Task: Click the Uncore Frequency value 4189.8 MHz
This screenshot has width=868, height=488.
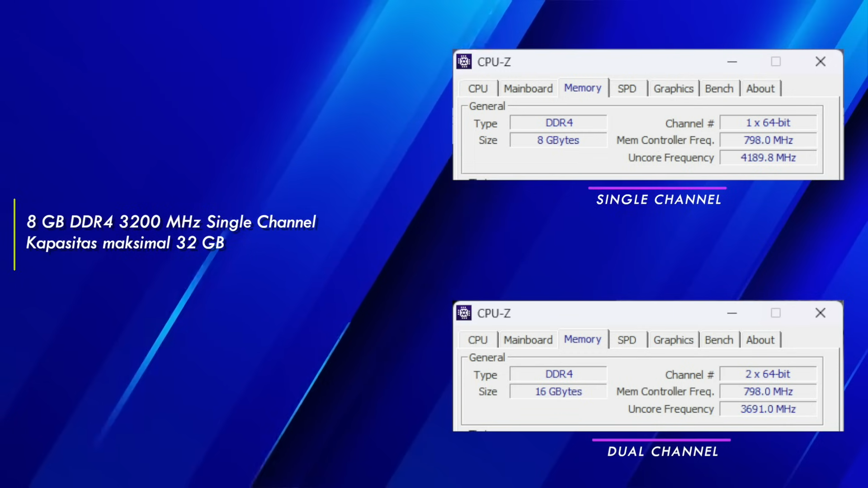Action: tap(769, 158)
